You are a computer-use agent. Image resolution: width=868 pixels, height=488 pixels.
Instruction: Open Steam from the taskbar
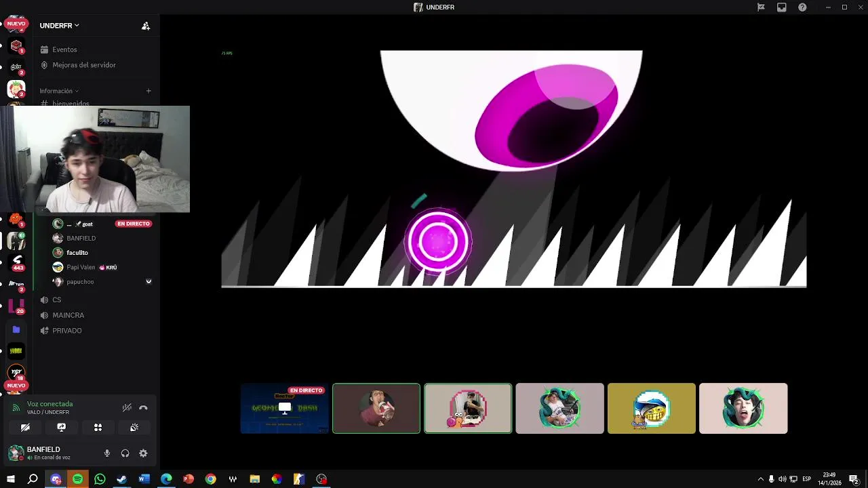point(122,479)
